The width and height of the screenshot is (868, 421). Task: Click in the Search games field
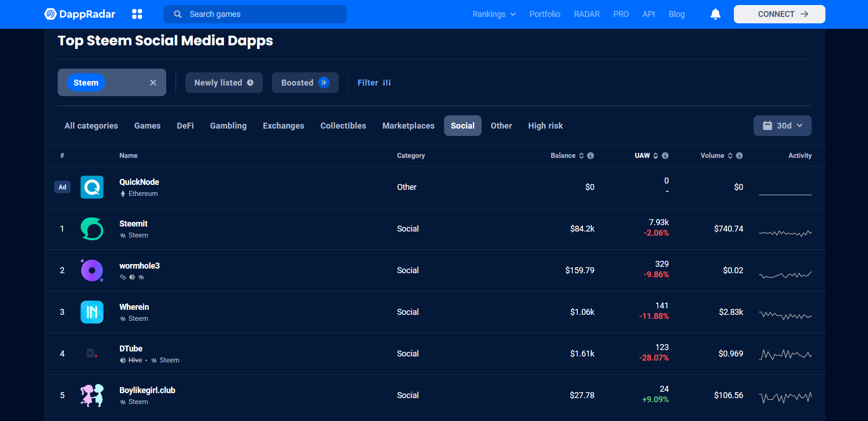coord(255,14)
